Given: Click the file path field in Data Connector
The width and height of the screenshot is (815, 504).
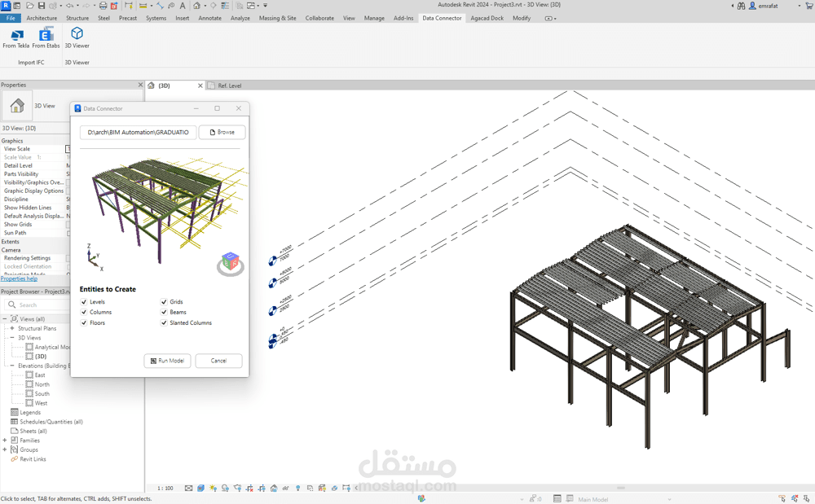Looking at the screenshot, I should pyautogui.click(x=139, y=133).
